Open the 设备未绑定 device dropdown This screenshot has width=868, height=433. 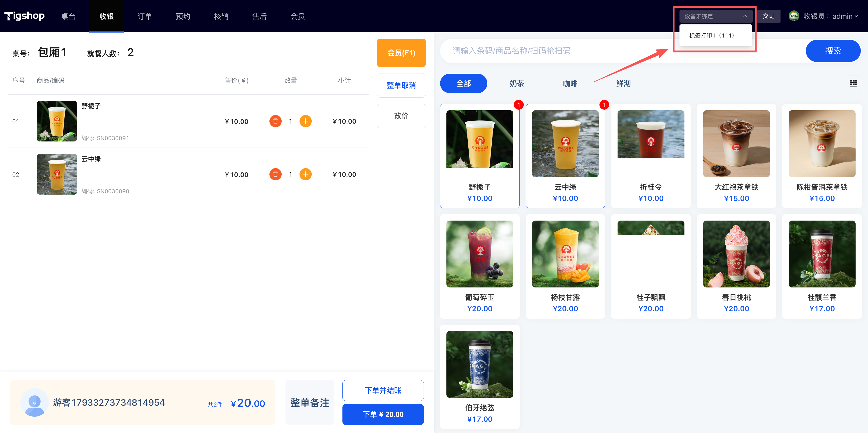coord(715,16)
